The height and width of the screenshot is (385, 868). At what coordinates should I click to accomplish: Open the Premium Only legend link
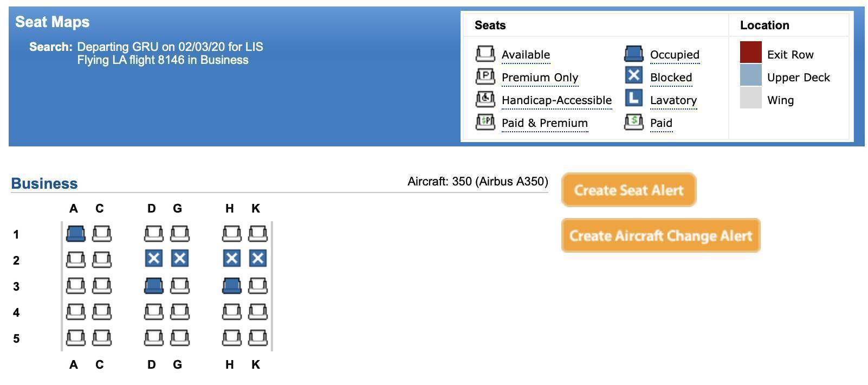click(x=540, y=78)
